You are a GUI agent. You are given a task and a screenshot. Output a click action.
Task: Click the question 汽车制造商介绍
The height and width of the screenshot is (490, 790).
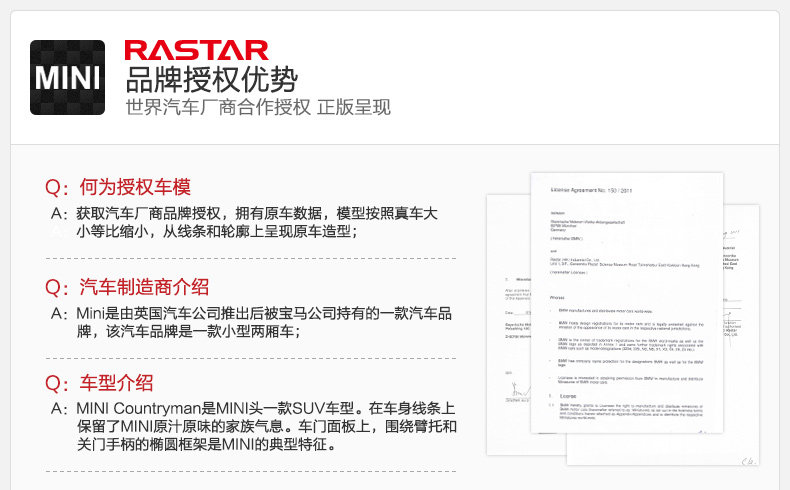(144, 287)
